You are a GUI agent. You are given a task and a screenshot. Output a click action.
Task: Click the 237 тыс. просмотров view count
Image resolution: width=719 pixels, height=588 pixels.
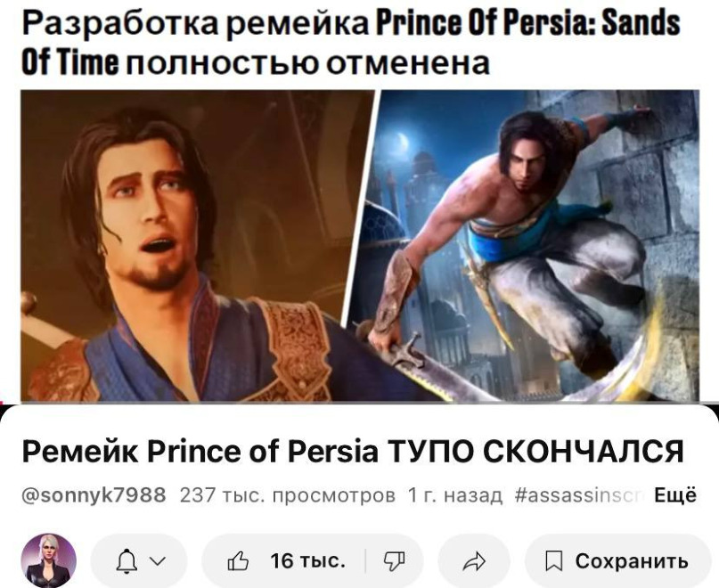288,496
